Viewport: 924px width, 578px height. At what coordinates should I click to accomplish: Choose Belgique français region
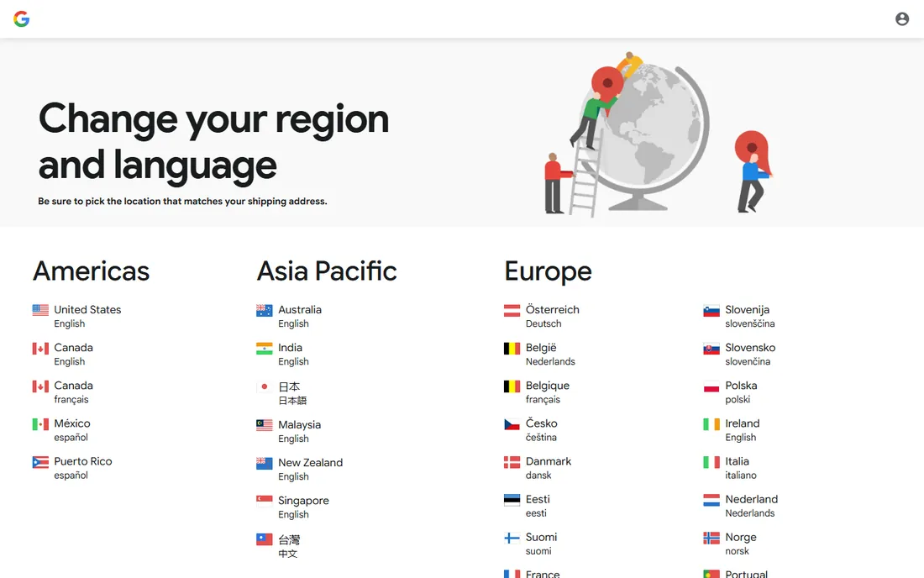coord(537,391)
